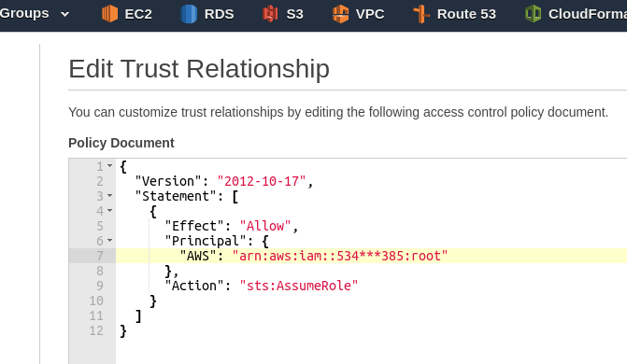Screen dimensions: 627x364
Task: Click the EC2 service icon
Action: [109, 14]
